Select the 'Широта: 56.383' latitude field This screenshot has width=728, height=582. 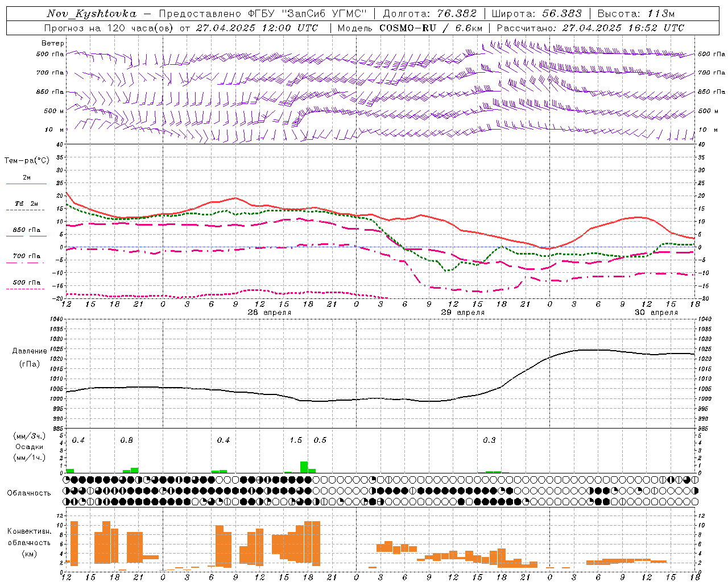click(536, 14)
